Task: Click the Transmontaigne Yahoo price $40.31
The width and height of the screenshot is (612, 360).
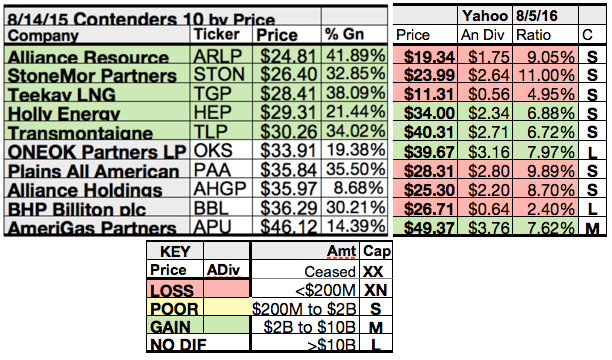Action: pos(425,131)
